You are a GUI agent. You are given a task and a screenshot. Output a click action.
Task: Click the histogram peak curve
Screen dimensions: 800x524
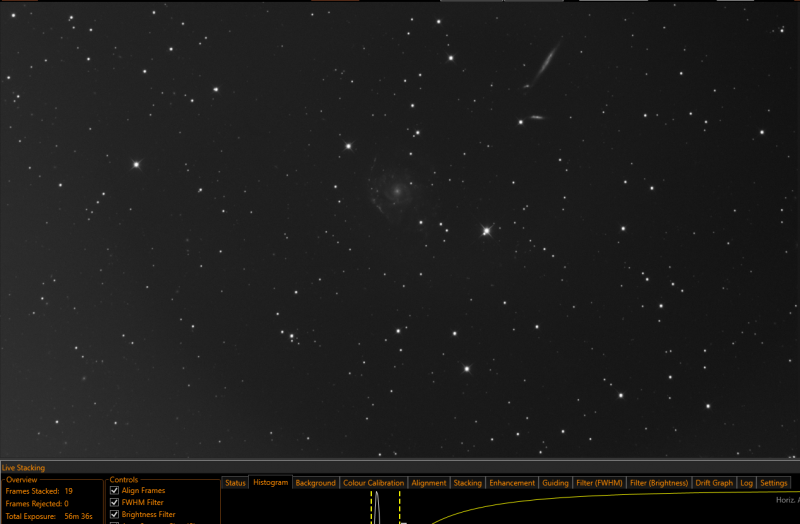point(377,508)
